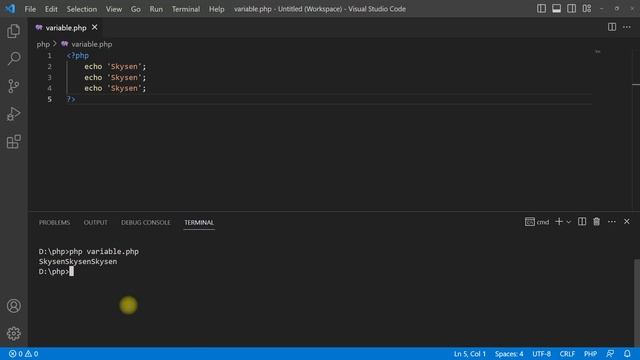640x360 pixels.
Task: Open notifications bell icon
Action: (x=627, y=354)
